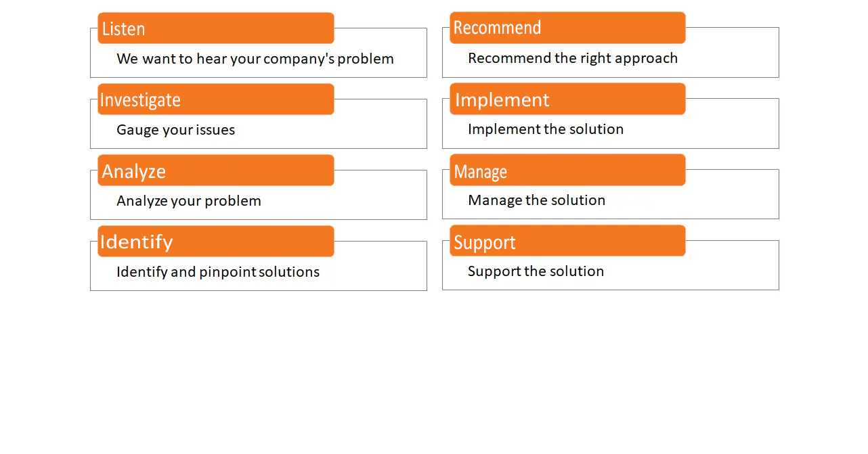Select the orange Support header
Image resolution: width=868 pixels, height=454 pixels.
point(567,241)
